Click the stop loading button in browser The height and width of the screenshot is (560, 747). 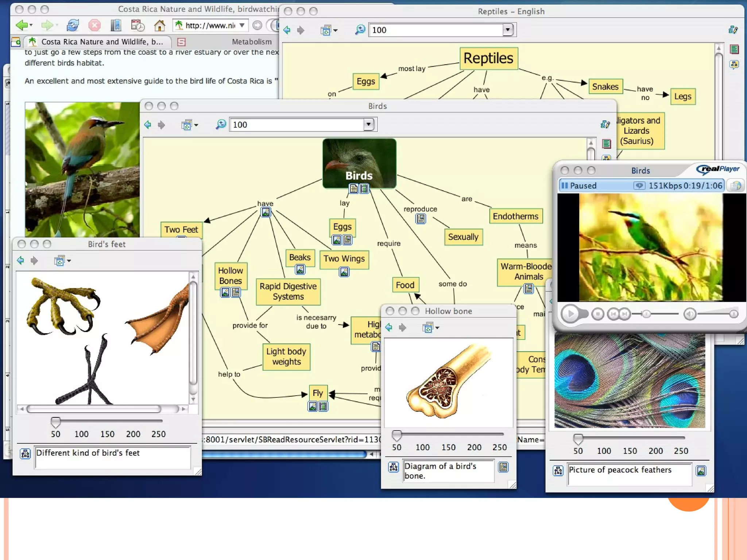point(94,26)
